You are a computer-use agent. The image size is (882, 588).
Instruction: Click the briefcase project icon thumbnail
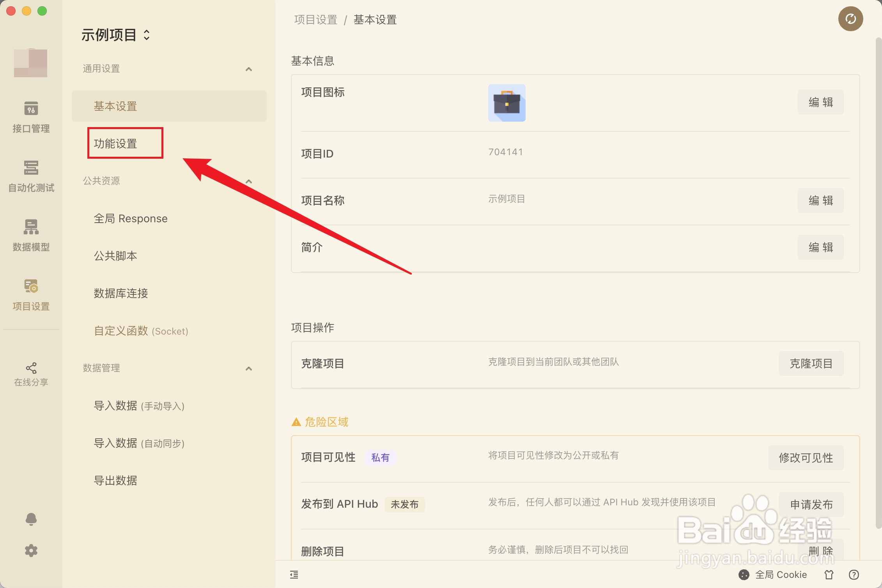click(x=507, y=103)
